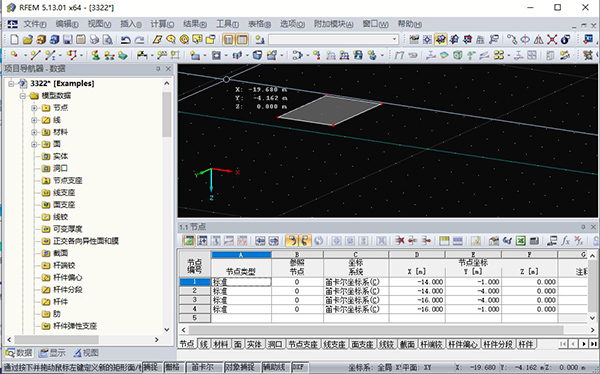
Task: Expand the 线 tree folder
Action: pos(34,120)
